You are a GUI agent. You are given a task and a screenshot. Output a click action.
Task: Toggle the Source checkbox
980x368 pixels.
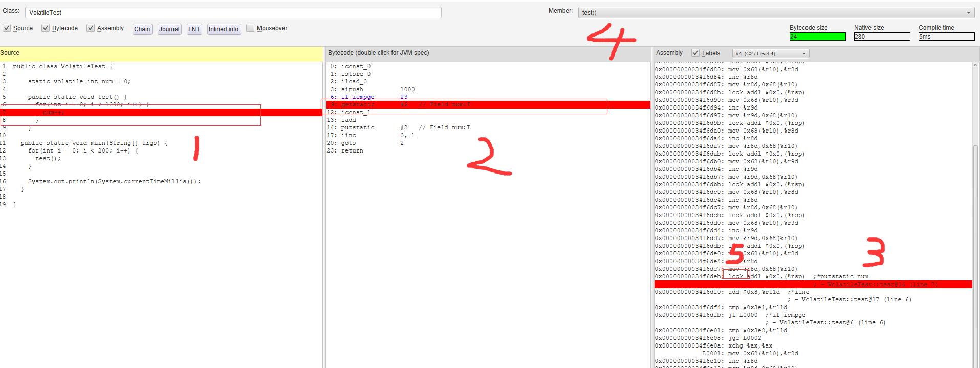click(x=7, y=28)
